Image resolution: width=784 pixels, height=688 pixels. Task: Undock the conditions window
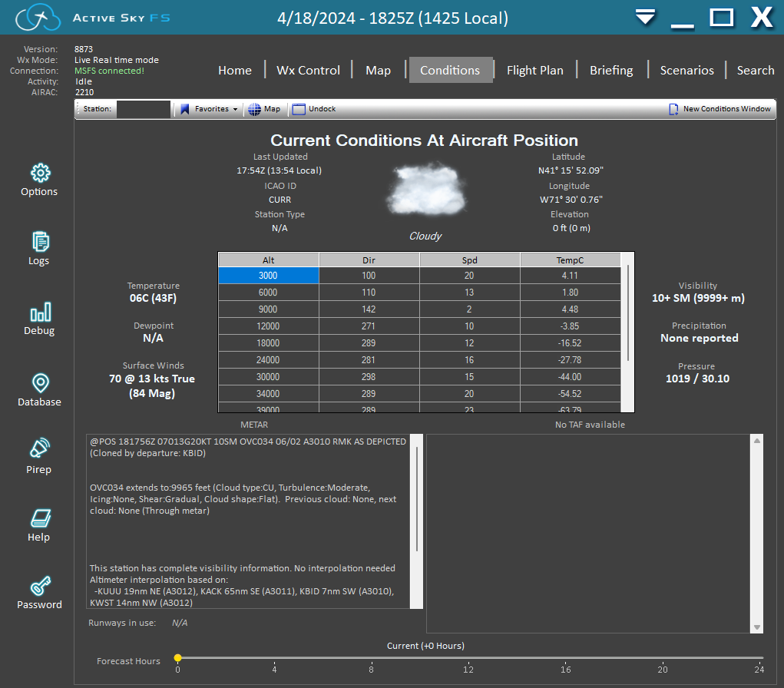click(313, 108)
